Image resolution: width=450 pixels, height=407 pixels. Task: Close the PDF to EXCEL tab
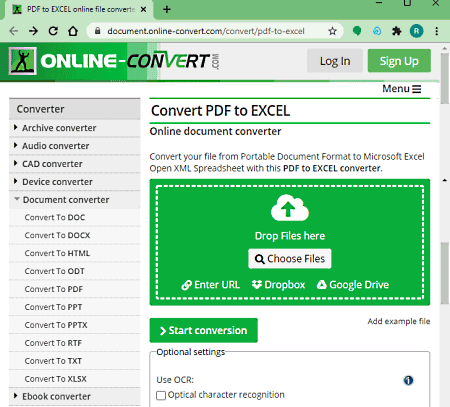143,9
